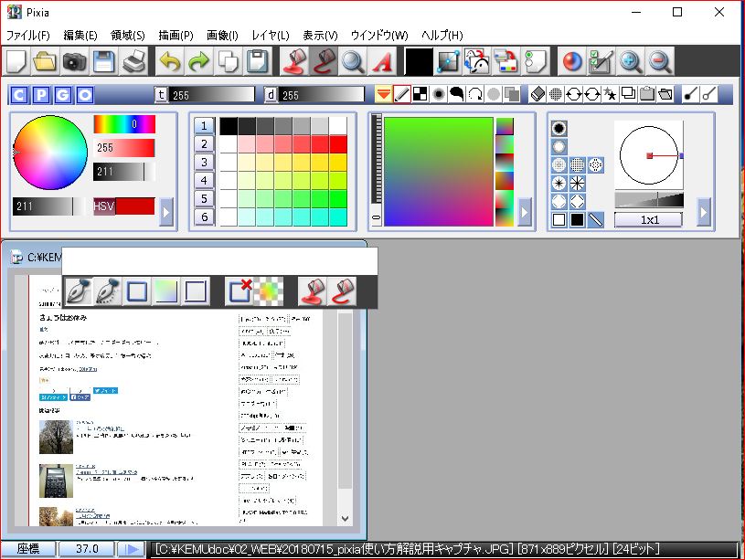The image size is (745, 560).
Task: Expand the color panel arrow
Action: (166, 211)
